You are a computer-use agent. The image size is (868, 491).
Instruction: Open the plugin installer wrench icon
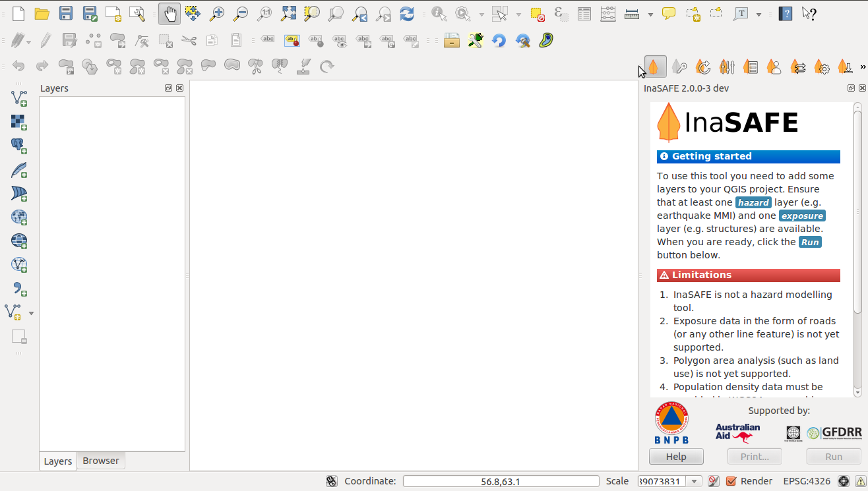tap(476, 40)
